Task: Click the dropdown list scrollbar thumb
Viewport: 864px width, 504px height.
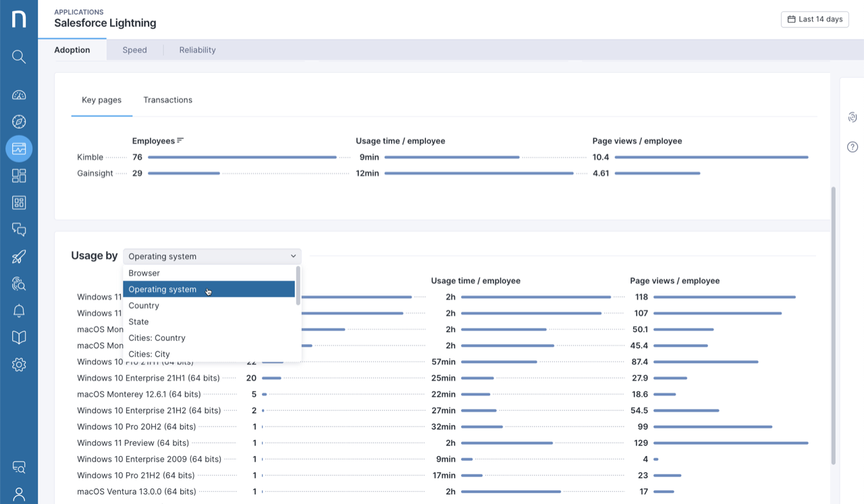Action: click(298, 286)
